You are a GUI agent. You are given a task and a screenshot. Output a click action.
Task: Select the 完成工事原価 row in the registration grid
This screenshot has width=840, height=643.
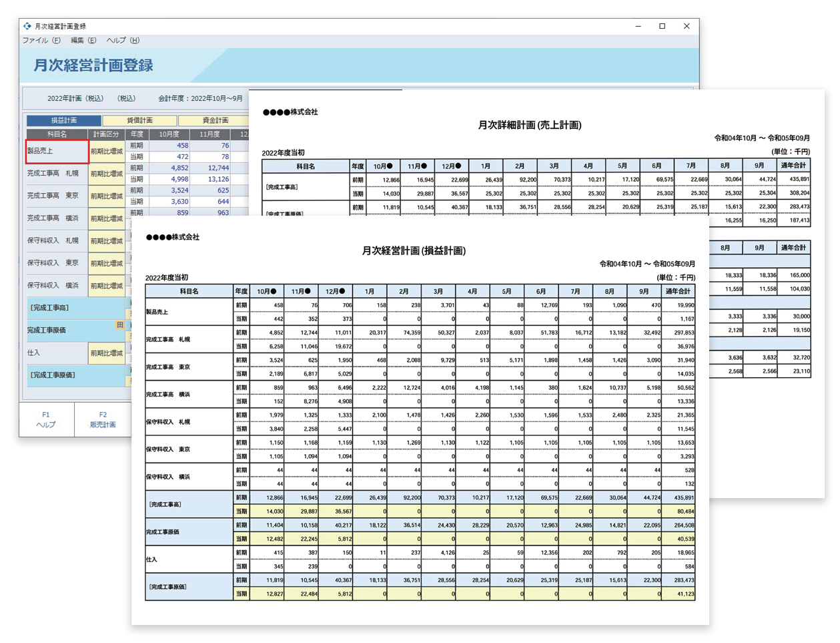coord(75,331)
